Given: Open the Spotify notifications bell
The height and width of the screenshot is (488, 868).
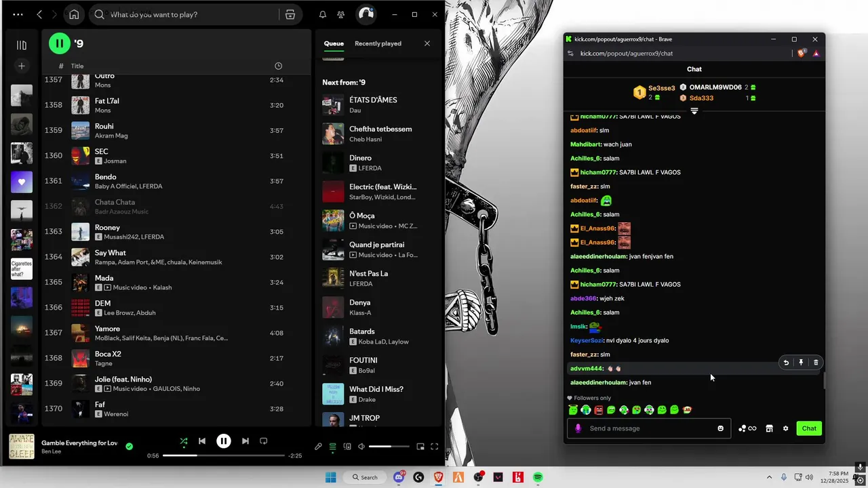Looking at the screenshot, I should [x=323, y=14].
